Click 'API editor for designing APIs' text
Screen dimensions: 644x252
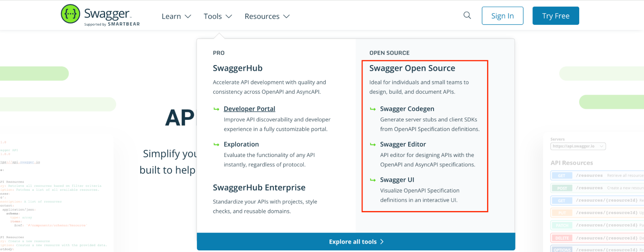[428, 160]
